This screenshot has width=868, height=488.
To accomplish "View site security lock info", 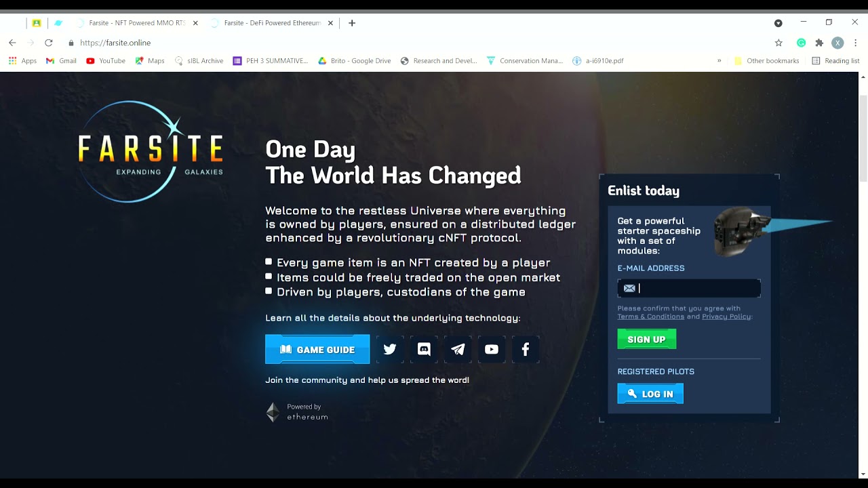I will 71,43.
